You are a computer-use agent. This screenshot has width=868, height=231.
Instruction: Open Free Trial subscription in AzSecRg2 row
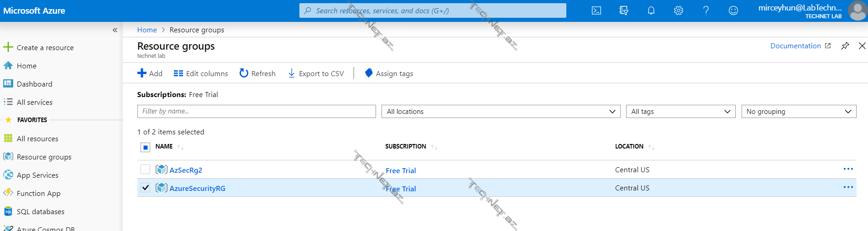(x=401, y=170)
